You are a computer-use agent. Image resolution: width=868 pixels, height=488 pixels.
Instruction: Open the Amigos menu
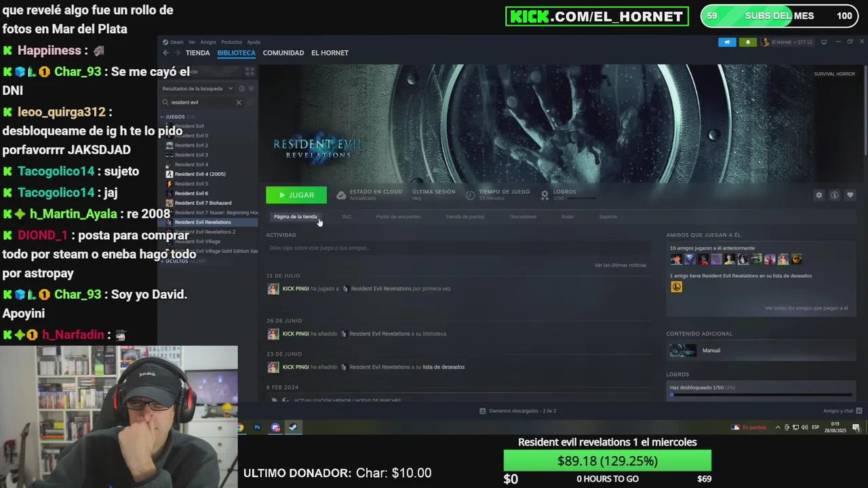(x=208, y=42)
